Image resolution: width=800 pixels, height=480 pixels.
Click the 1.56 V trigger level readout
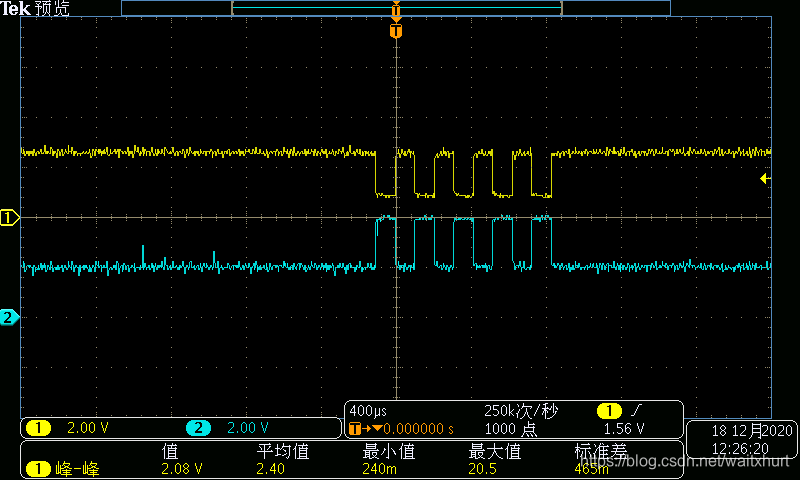(623, 428)
